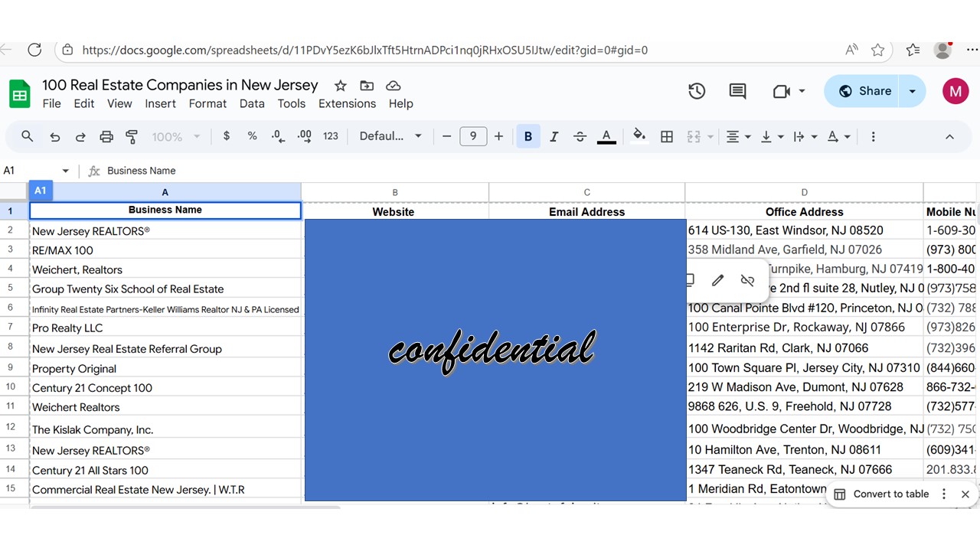
Task: Click Convert to table
Action: [882, 494]
